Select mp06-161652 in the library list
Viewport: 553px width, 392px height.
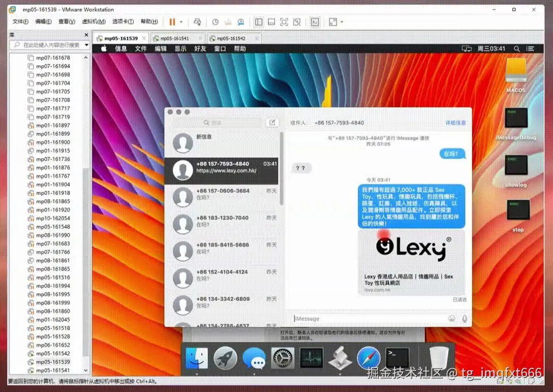pos(53,345)
